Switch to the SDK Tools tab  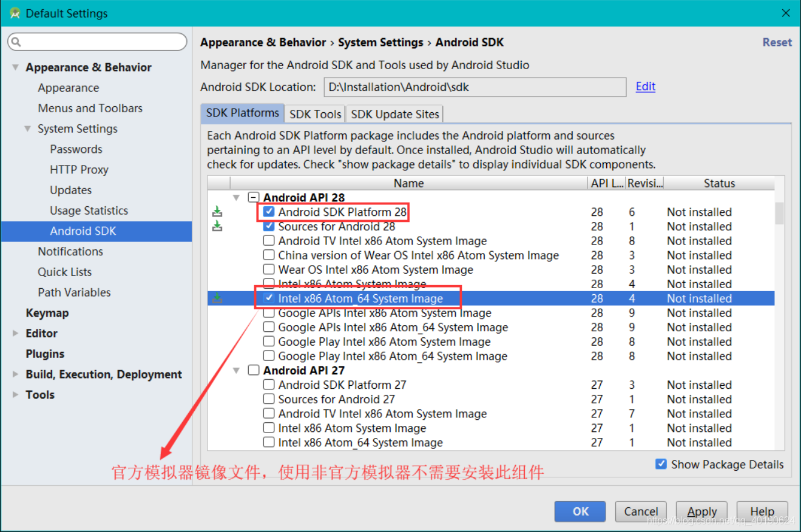point(315,114)
